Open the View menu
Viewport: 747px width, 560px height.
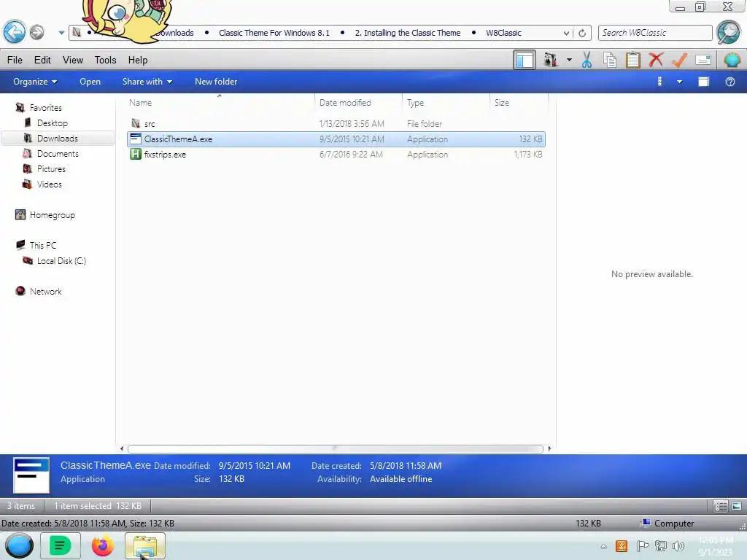(73, 60)
